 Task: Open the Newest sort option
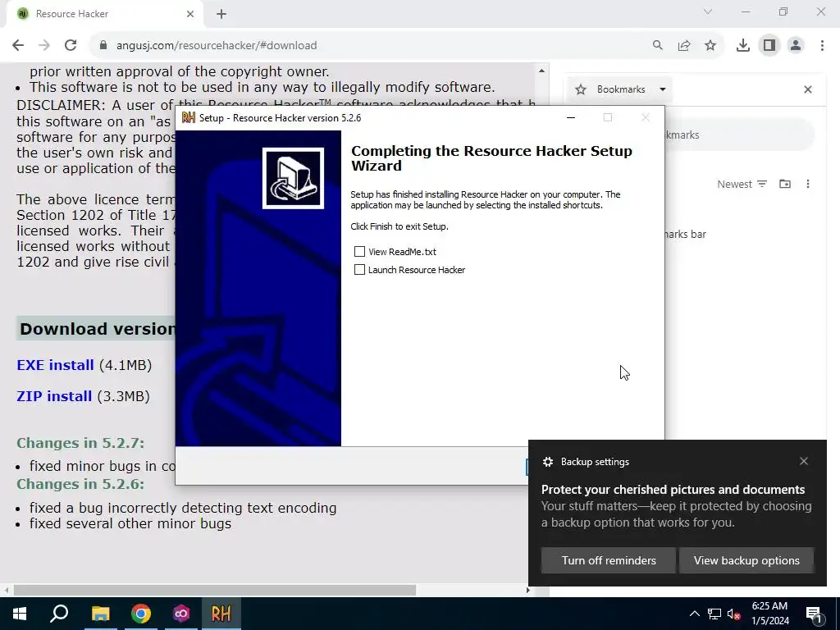(x=742, y=185)
